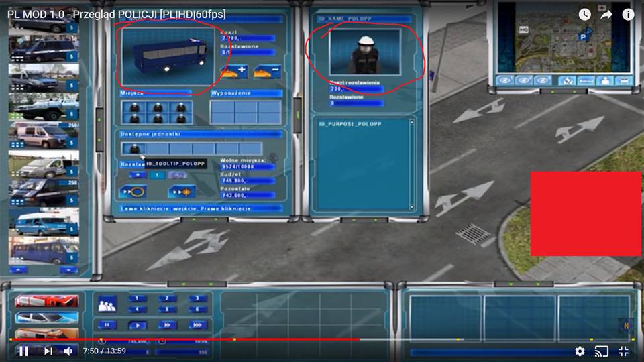The width and height of the screenshot is (644, 362).
Task: Click the riot officer preview image
Action: pyautogui.click(x=365, y=52)
